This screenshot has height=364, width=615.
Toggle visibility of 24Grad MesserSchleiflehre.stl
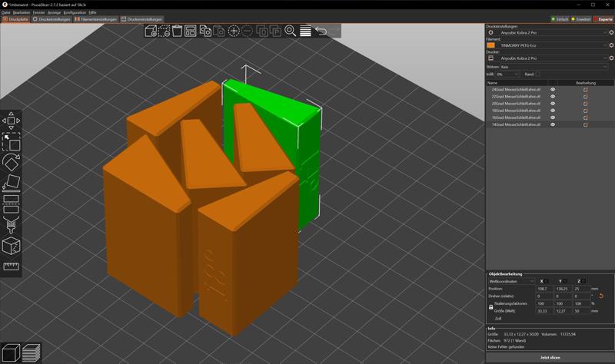tap(553, 89)
